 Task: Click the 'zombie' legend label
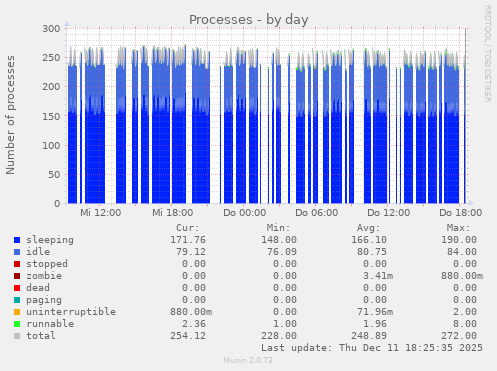[x=44, y=276]
